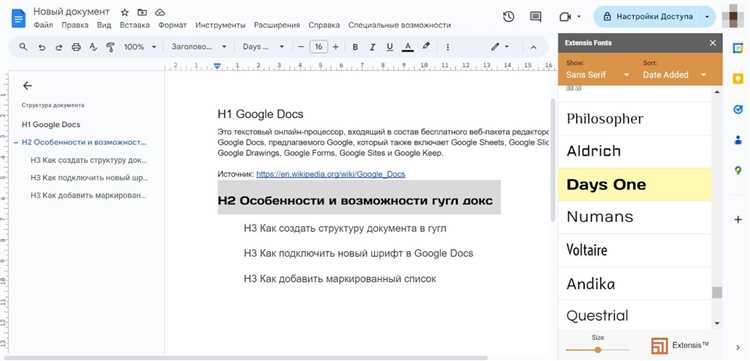
Task: Open the paragraph style dropdown
Action: coord(199,47)
